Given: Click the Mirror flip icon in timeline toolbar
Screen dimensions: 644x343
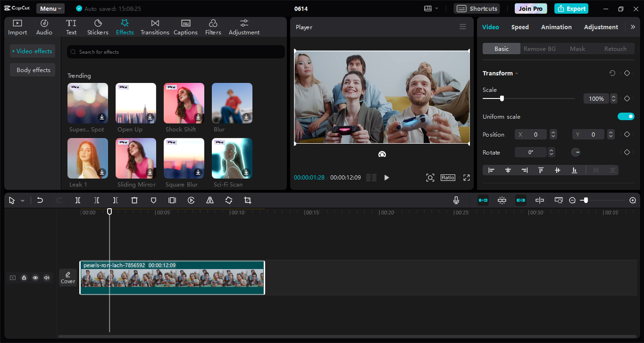Looking at the screenshot, I should pyautogui.click(x=210, y=200).
